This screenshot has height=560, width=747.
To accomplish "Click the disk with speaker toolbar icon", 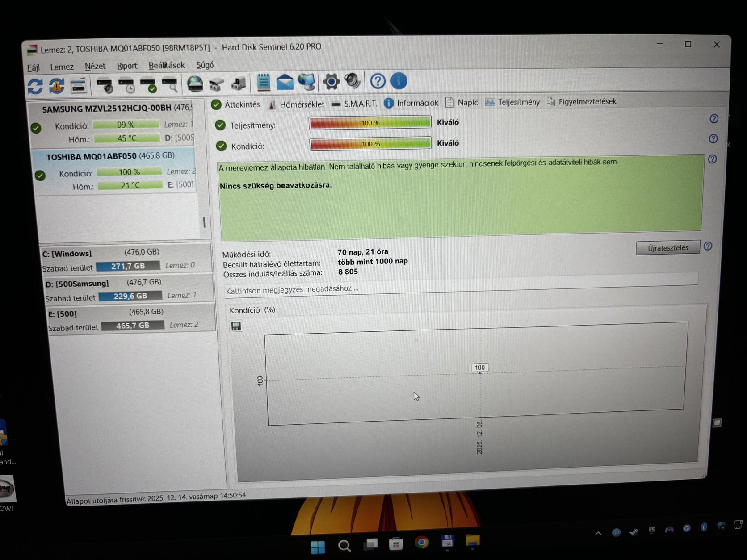I will click(105, 84).
